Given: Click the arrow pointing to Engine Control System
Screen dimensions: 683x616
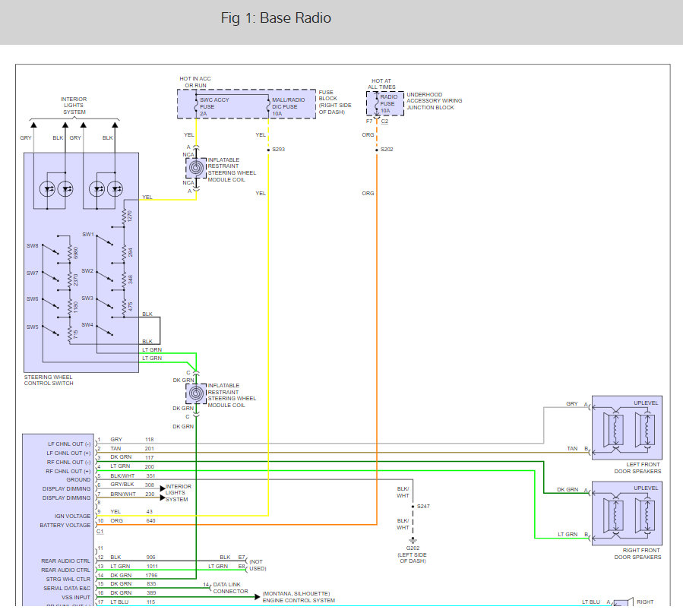Looking at the screenshot, I should tap(258, 596).
